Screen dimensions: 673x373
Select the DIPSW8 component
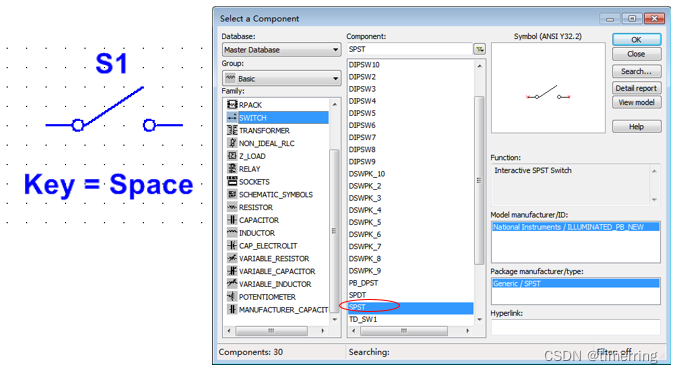[x=362, y=149]
